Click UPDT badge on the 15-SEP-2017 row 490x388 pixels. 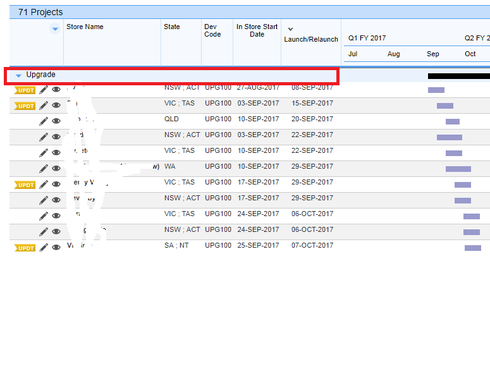coord(25,106)
